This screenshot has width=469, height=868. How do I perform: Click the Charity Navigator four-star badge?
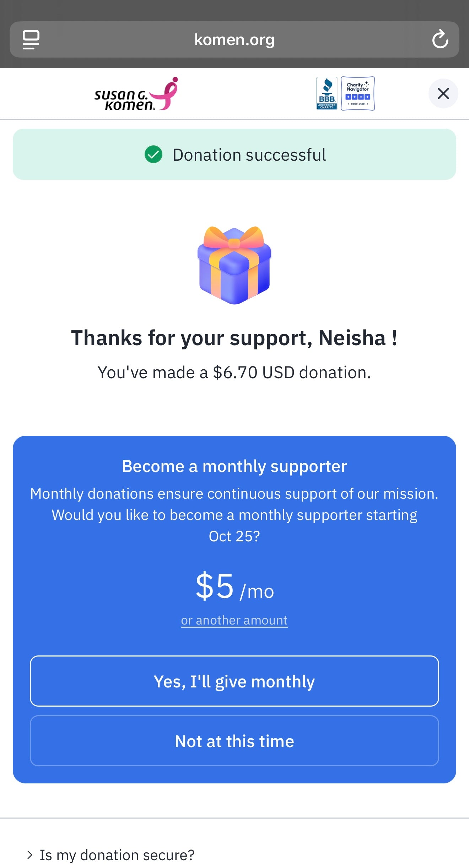tap(358, 93)
